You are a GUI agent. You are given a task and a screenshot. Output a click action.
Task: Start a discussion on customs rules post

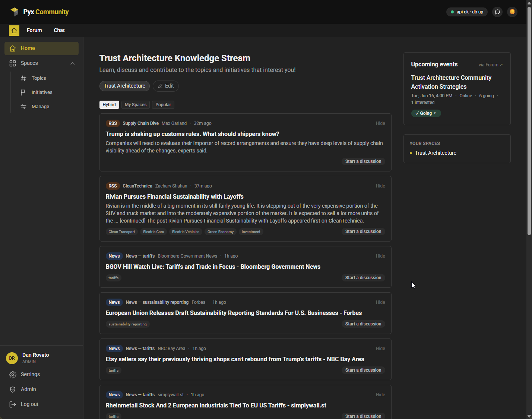pos(363,161)
